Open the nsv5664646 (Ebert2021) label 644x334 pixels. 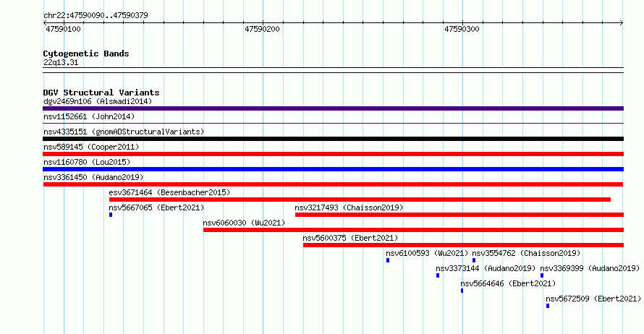pos(508,283)
